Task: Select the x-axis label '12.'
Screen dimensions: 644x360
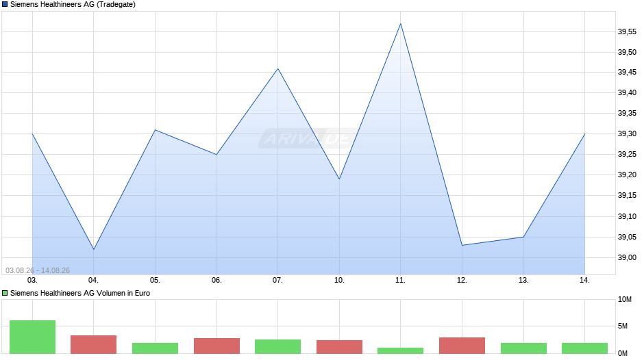Action: pyautogui.click(x=462, y=281)
